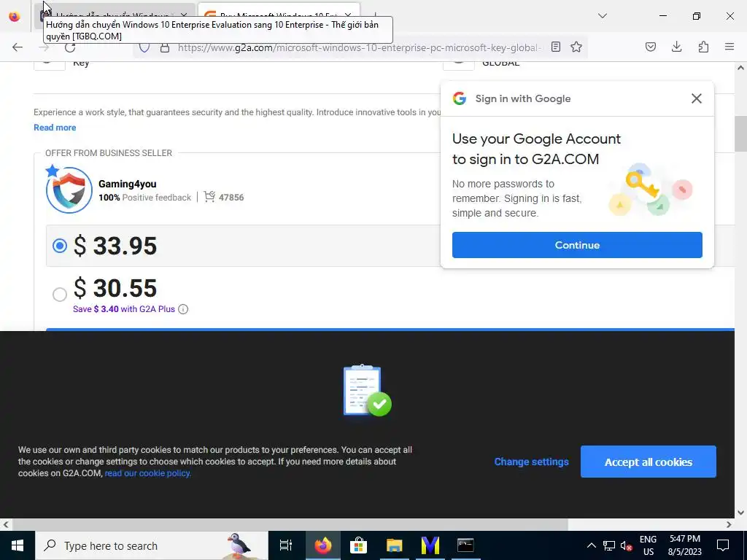Open the 5:47 PM clock and calendar

point(684,545)
